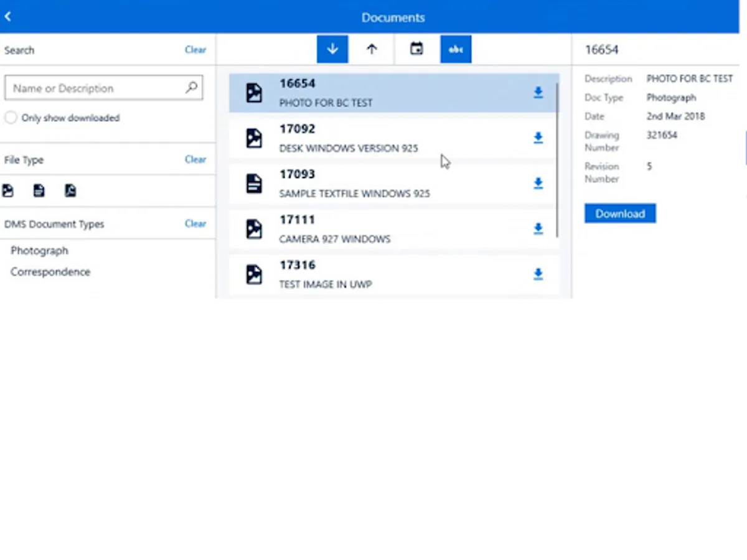Screen dimensions: 747x560
Task: Click image icon of document 17111
Action: coord(254,229)
